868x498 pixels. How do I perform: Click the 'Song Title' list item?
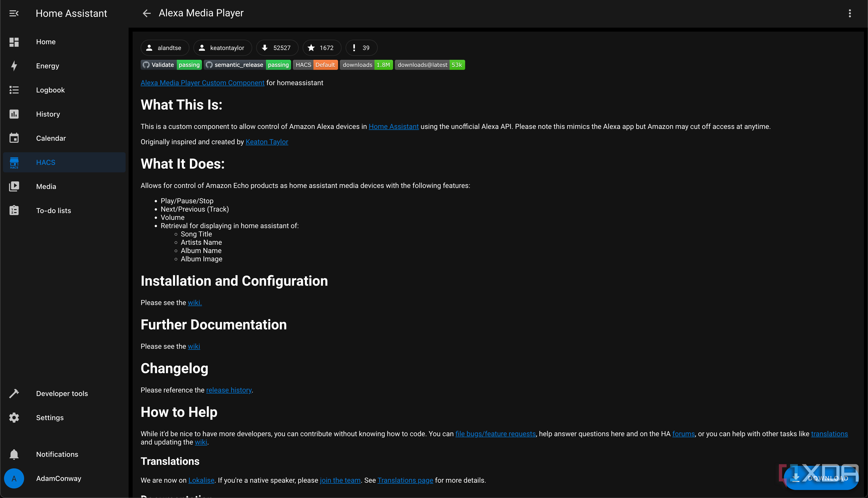196,234
